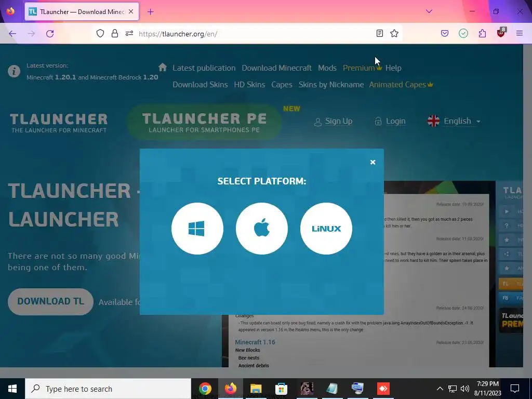Open the Mods menu item
Image resolution: width=532 pixels, height=399 pixels.
(327, 68)
